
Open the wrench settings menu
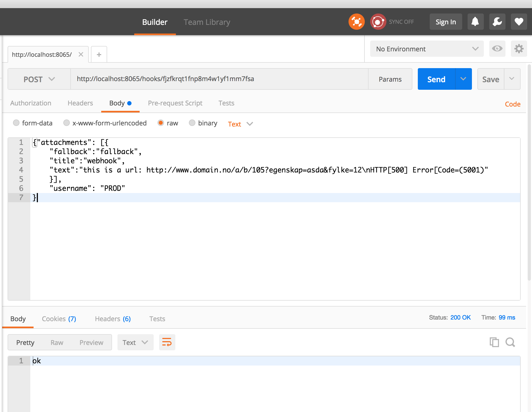pyautogui.click(x=497, y=22)
